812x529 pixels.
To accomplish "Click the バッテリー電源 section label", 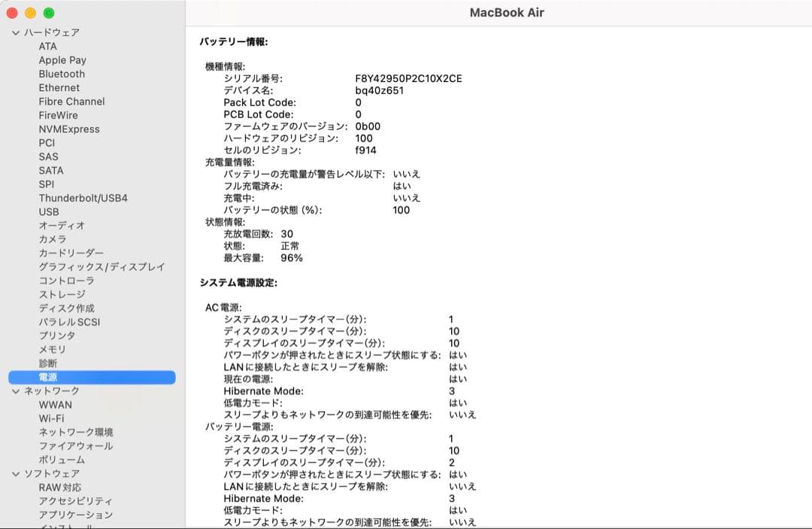I will coord(239,427).
